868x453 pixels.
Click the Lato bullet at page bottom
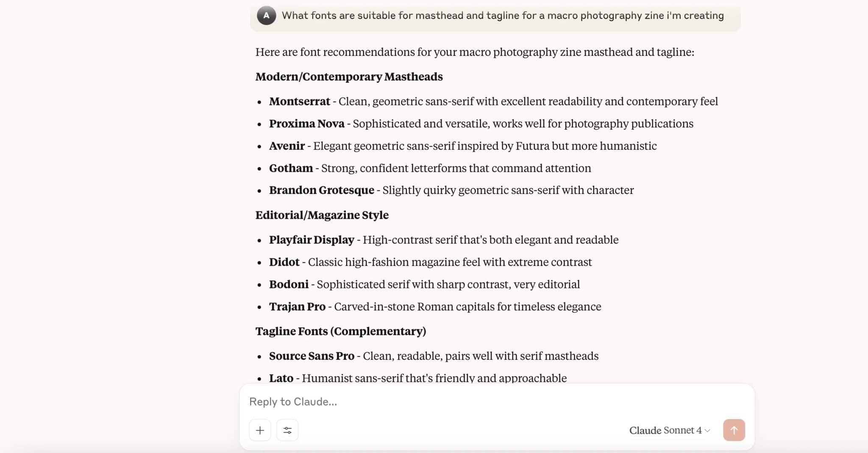click(x=281, y=378)
